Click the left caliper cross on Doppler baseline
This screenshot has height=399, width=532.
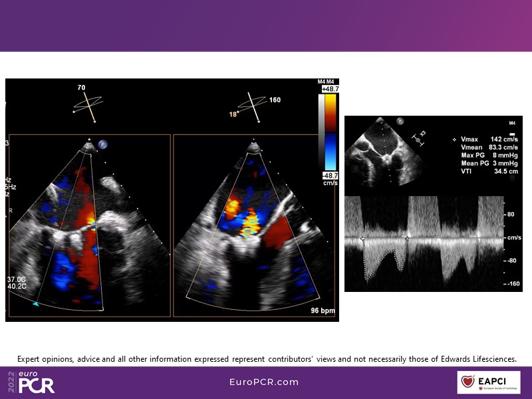pos(362,238)
